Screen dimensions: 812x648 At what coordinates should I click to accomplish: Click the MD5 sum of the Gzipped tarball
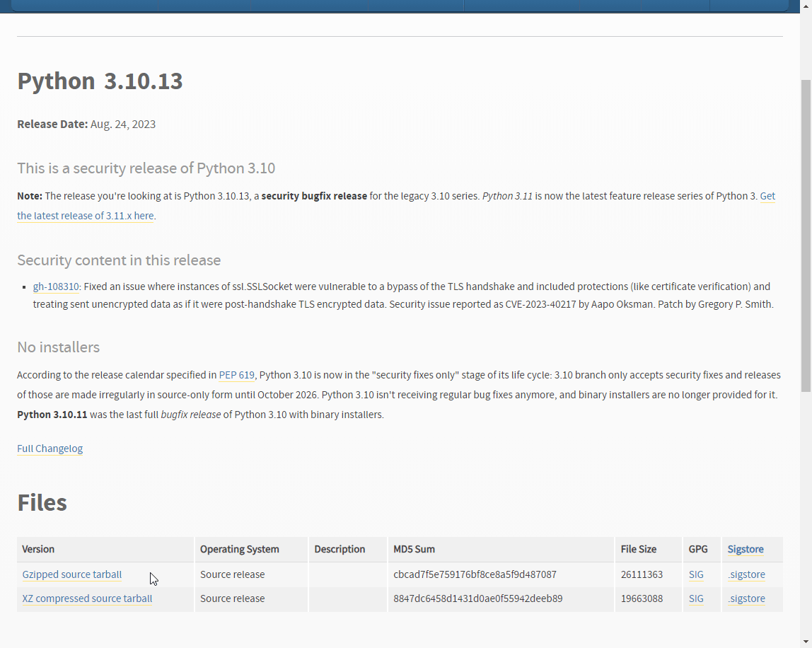click(x=475, y=574)
